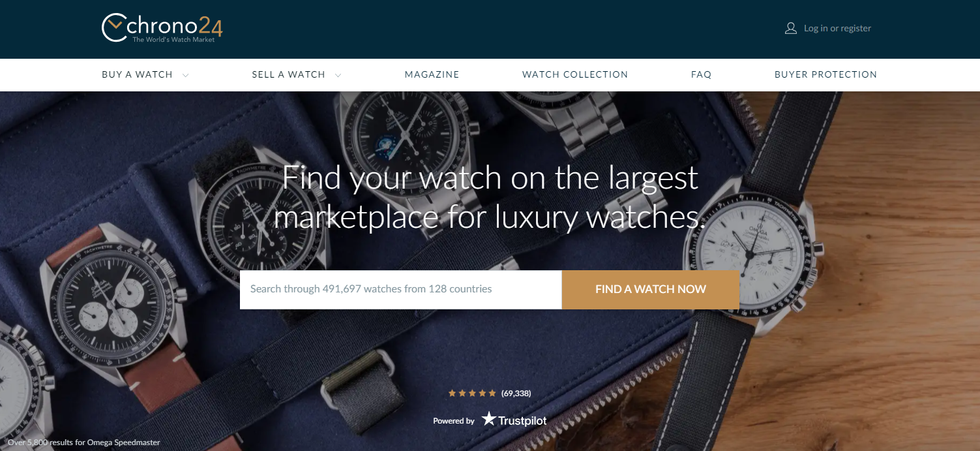This screenshot has height=451, width=980.
Task: Open the FAQ page
Action: 701,74
